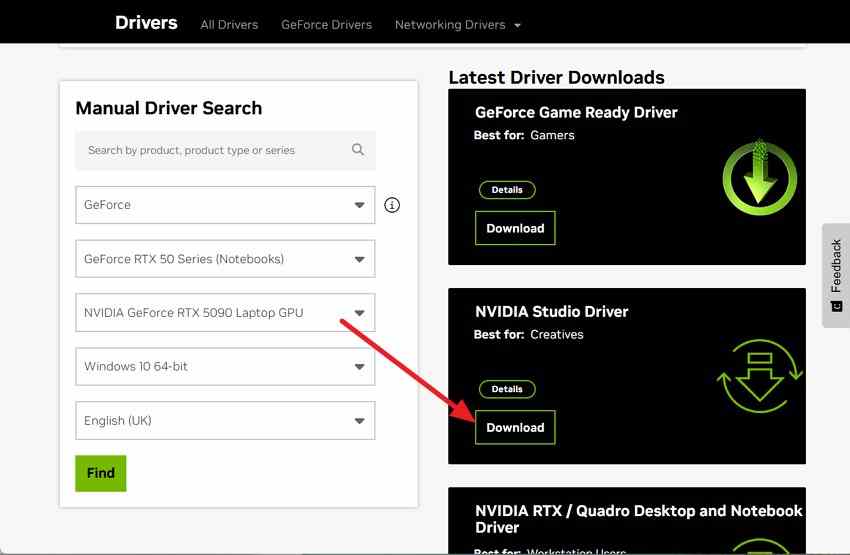
Task: Click the GeForce Game Ready Driver title
Action: 576,113
